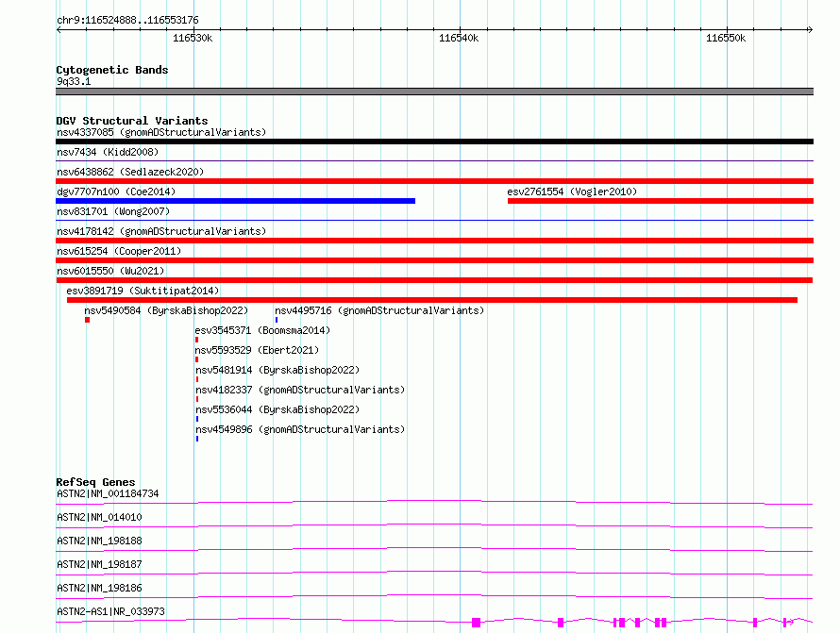This screenshot has height=633, width=840.
Task: Select ASTN2|NM_198187 transcript label
Action: [99, 564]
